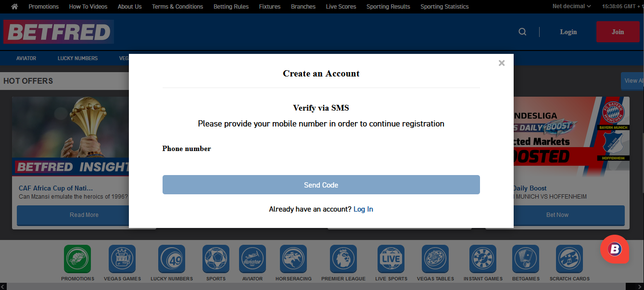
Task: Open the Sports ball icon
Action: point(216,259)
